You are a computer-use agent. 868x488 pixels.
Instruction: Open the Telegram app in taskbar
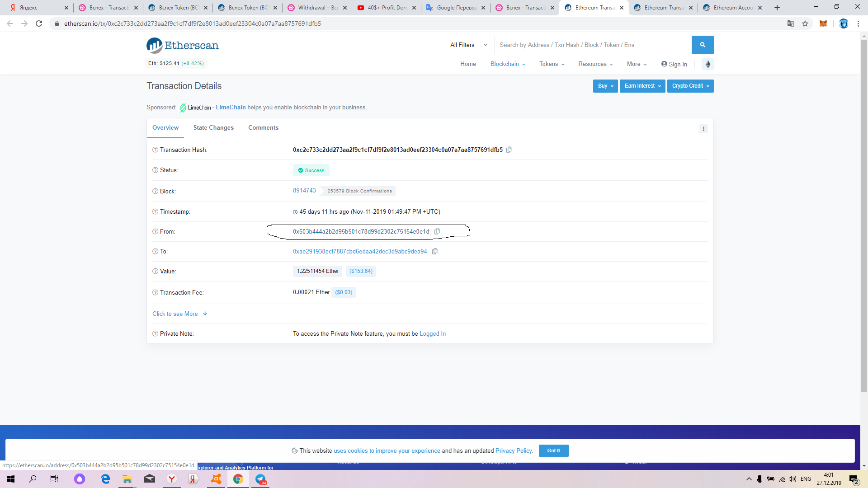[261, 479]
